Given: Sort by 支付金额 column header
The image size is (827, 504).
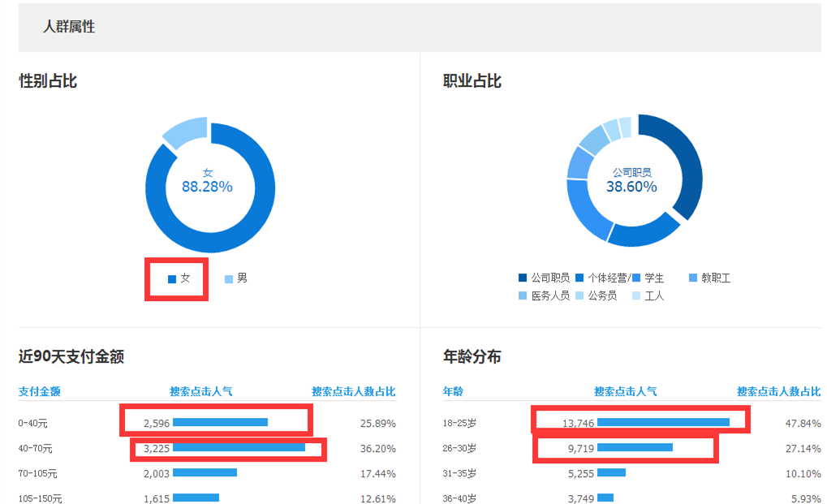Looking at the screenshot, I should click(x=39, y=392).
